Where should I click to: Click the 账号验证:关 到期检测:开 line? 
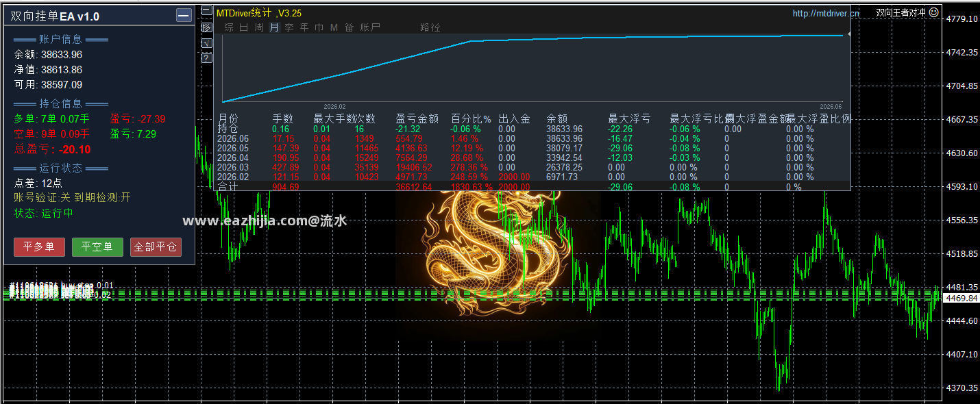[72, 198]
